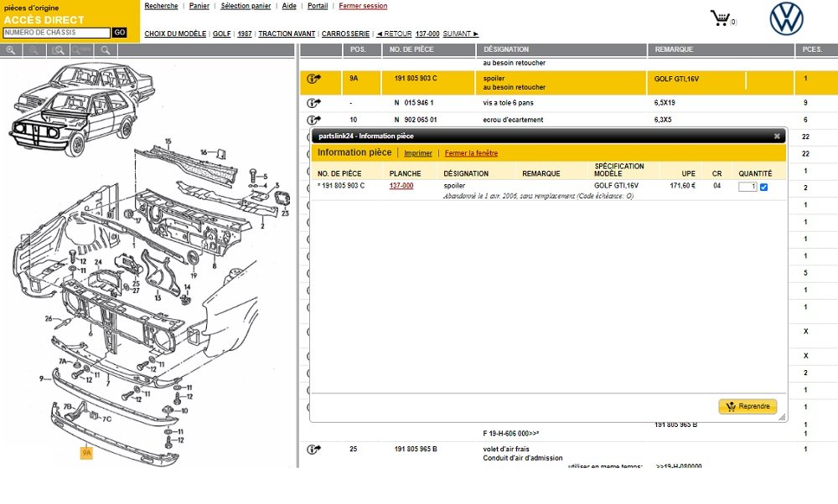This screenshot has height=504, width=838.
Task: Select the zoom-to-area magnifier tool
Action: click(59, 50)
